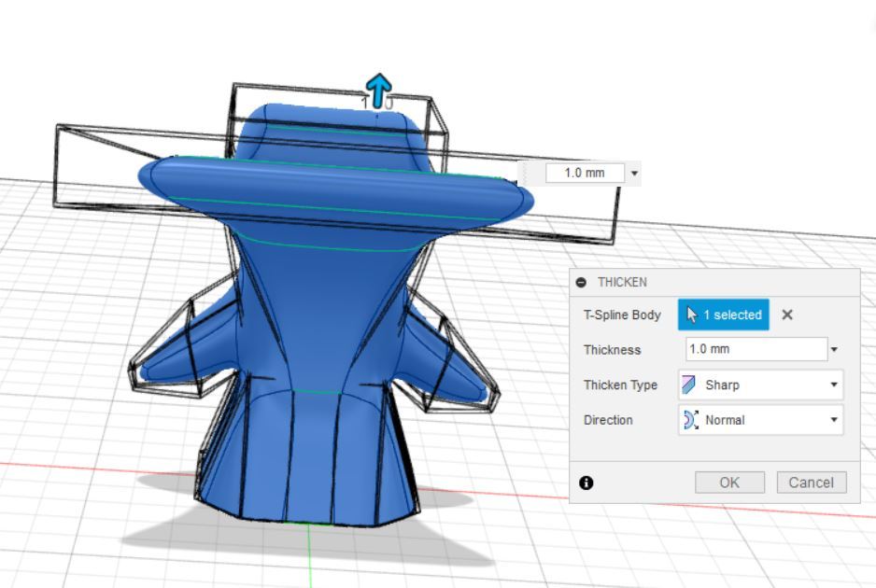Open the Thickness field dropdown arrow

(834, 350)
